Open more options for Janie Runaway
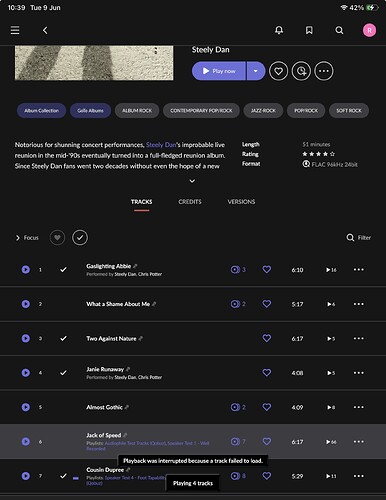The width and height of the screenshot is (386, 500). (359, 373)
